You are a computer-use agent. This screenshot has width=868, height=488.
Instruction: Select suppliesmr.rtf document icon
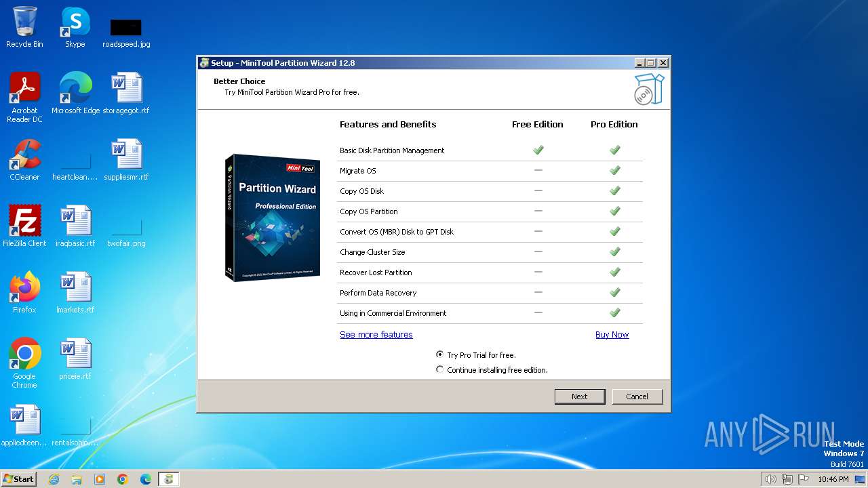[126, 159]
